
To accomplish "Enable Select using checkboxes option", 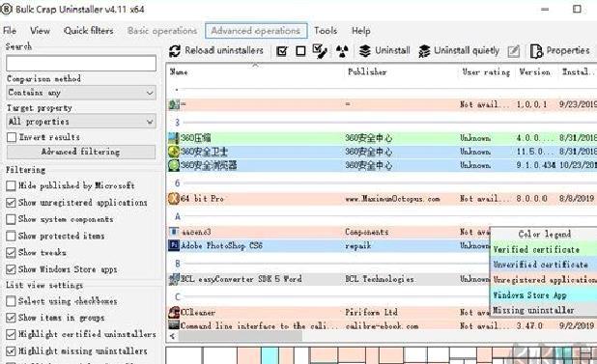I will point(11,301).
